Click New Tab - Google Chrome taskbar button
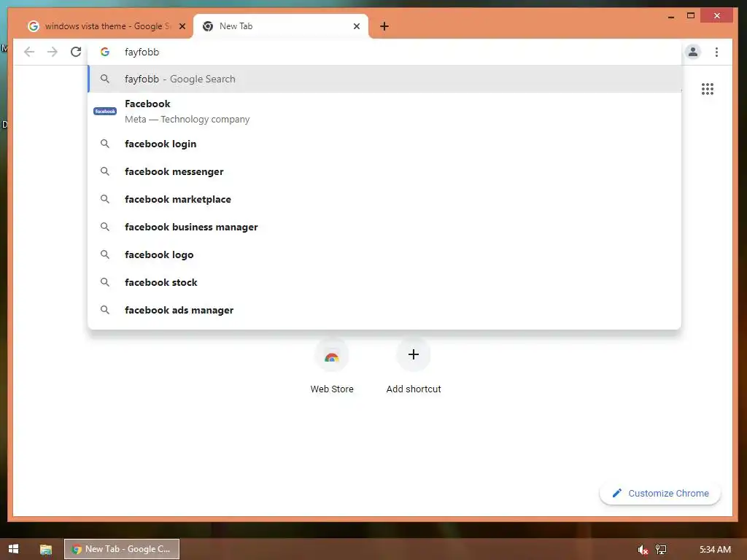 pos(122,549)
